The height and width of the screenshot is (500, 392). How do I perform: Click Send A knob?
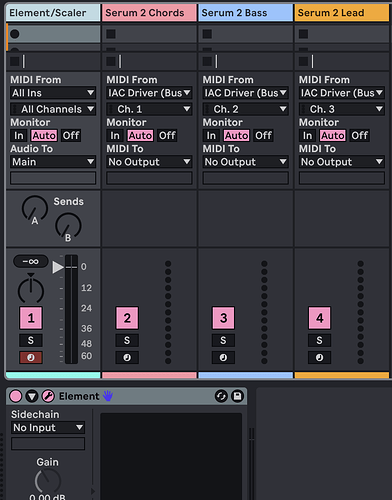tap(35, 209)
